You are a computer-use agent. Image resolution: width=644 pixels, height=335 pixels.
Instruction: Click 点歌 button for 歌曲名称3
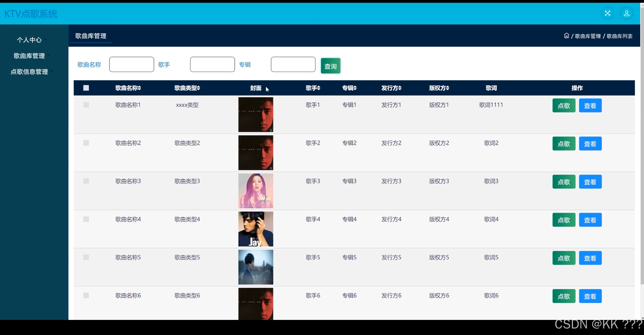click(563, 182)
